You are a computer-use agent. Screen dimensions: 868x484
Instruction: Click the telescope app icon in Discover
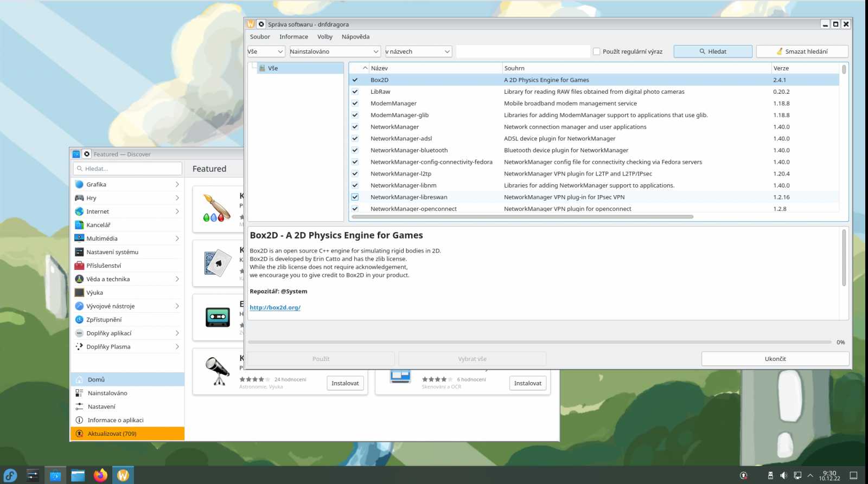218,371
